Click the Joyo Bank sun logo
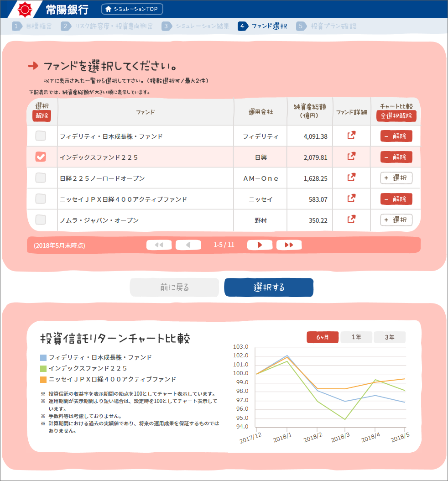This screenshot has height=481, width=448. [x=25, y=9]
